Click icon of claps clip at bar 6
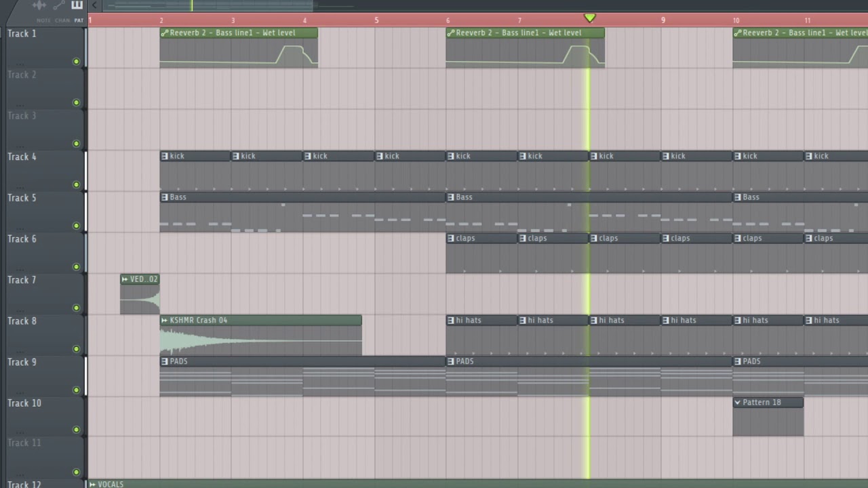This screenshot has height=488, width=868. point(451,239)
